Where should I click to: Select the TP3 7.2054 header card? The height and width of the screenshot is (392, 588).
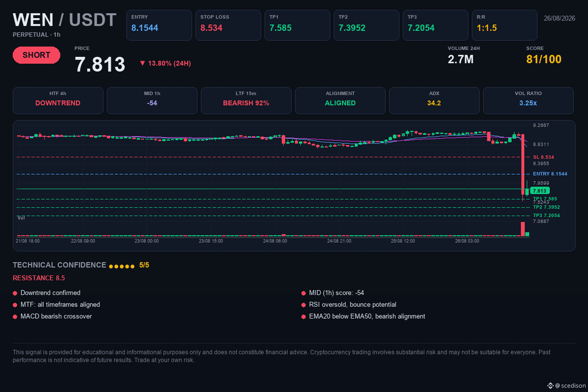click(436, 25)
